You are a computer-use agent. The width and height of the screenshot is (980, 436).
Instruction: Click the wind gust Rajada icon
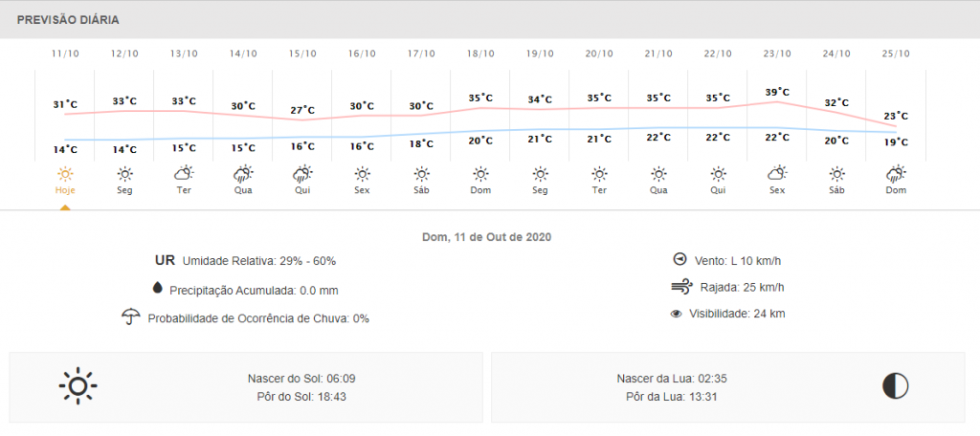coord(680,286)
